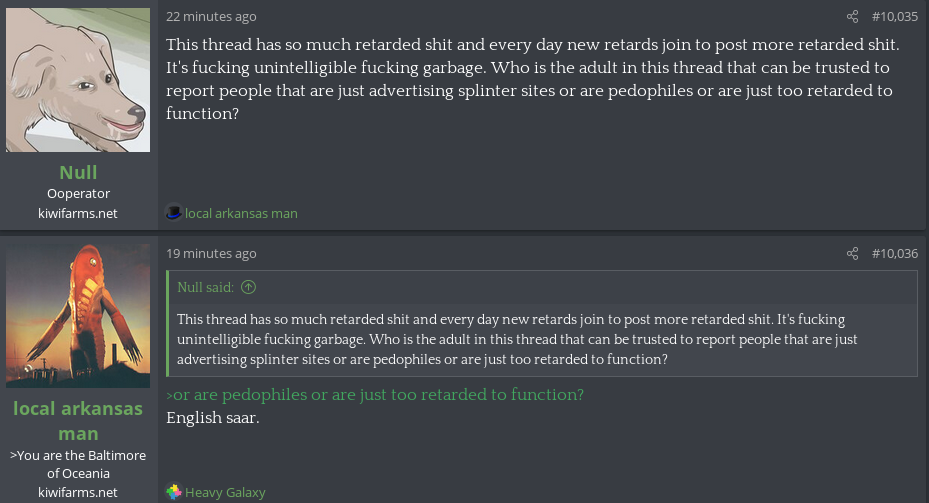This screenshot has width=929, height=503.
Task: Click the top hat reaction icon
Action: 174,212
